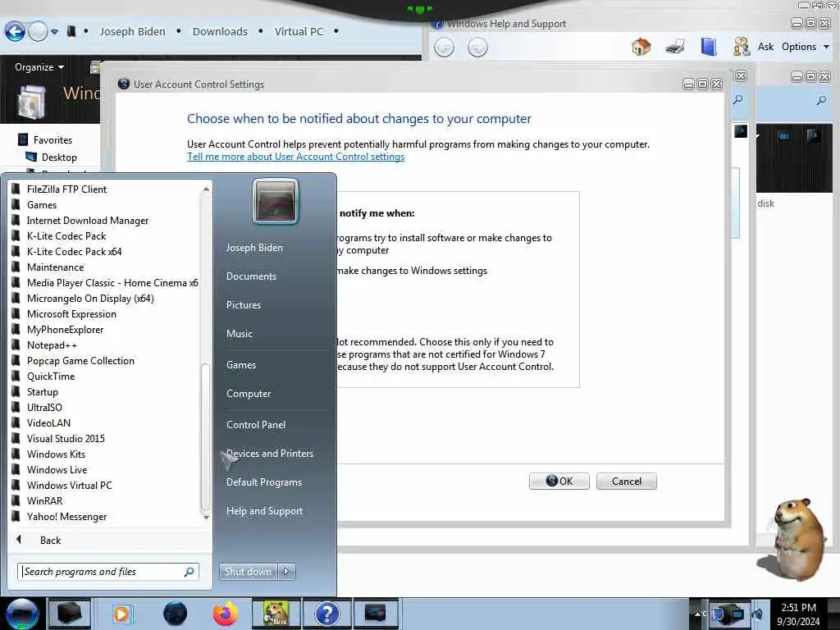Open Games folder in programs list
Viewport: 840px width, 630px height.
pos(42,204)
